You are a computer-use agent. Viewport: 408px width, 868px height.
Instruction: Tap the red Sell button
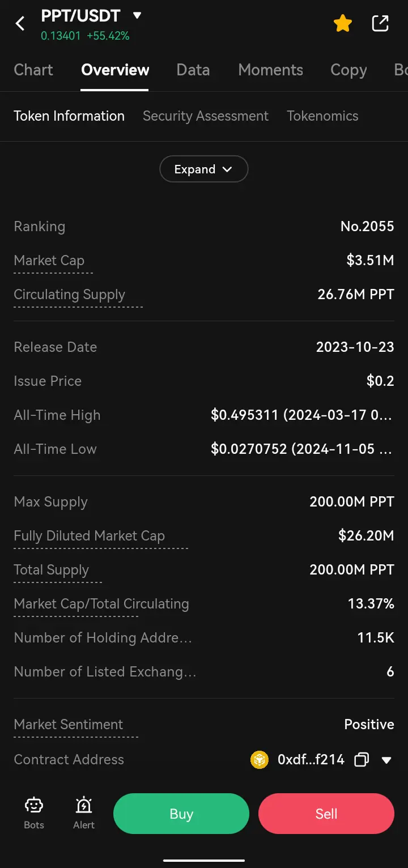click(326, 814)
